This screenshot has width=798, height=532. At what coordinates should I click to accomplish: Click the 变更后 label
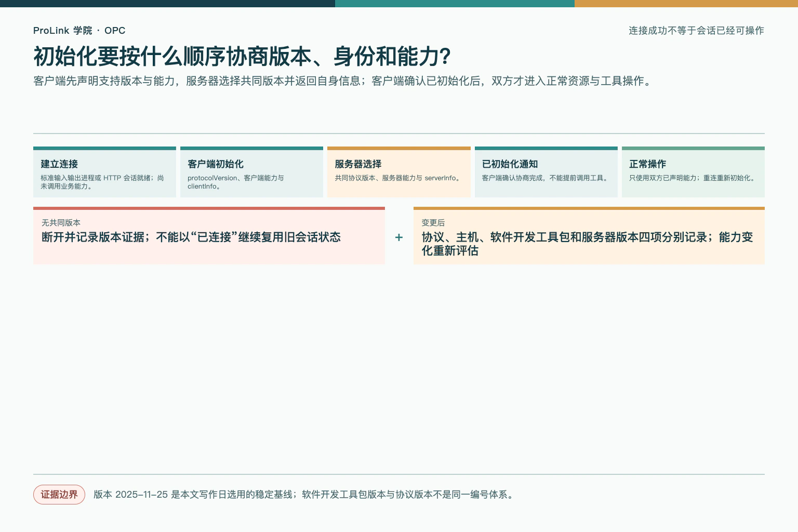click(x=433, y=222)
